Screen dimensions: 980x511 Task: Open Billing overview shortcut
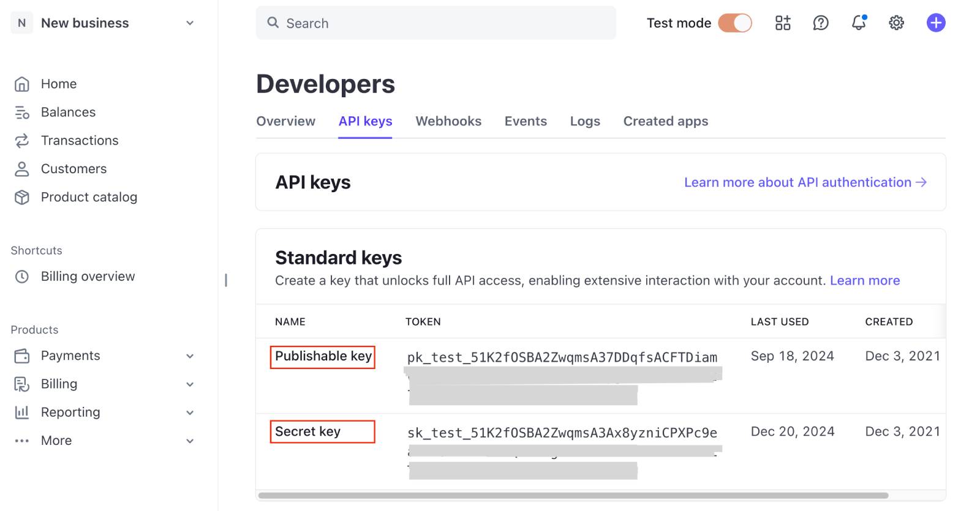pyautogui.click(x=88, y=277)
